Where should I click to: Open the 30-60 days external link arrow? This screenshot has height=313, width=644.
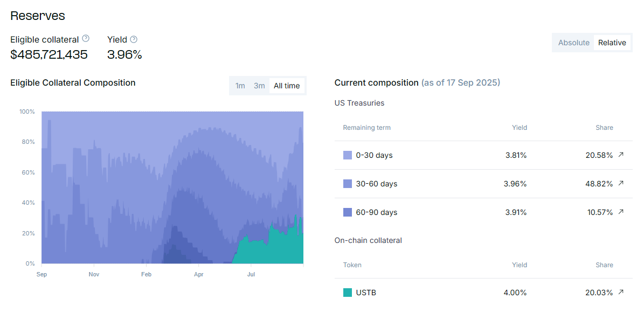pos(621,184)
